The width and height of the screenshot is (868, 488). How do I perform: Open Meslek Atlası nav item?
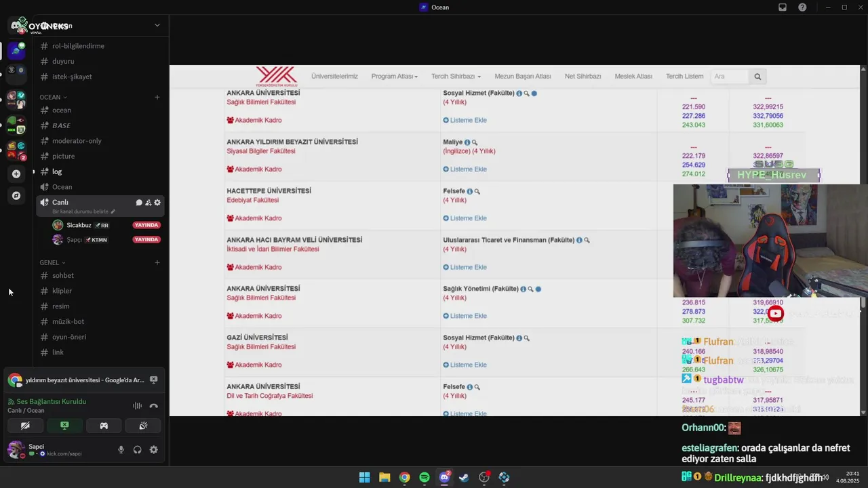click(633, 77)
